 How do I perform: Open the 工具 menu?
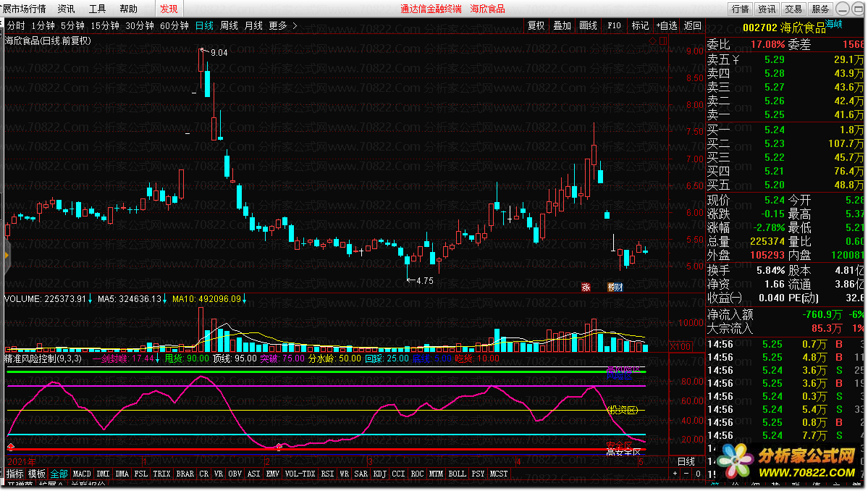click(x=98, y=9)
